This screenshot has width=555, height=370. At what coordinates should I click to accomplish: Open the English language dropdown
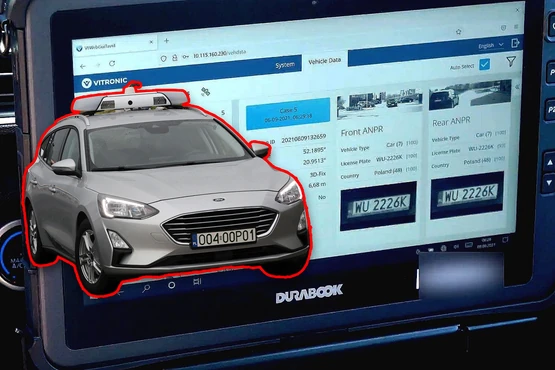(491, 46)
